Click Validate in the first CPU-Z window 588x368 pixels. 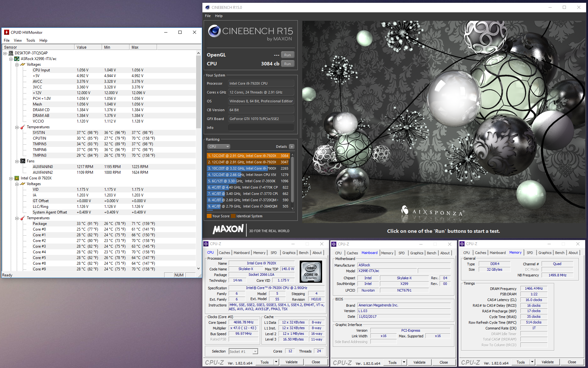click(x=291, y=362)
